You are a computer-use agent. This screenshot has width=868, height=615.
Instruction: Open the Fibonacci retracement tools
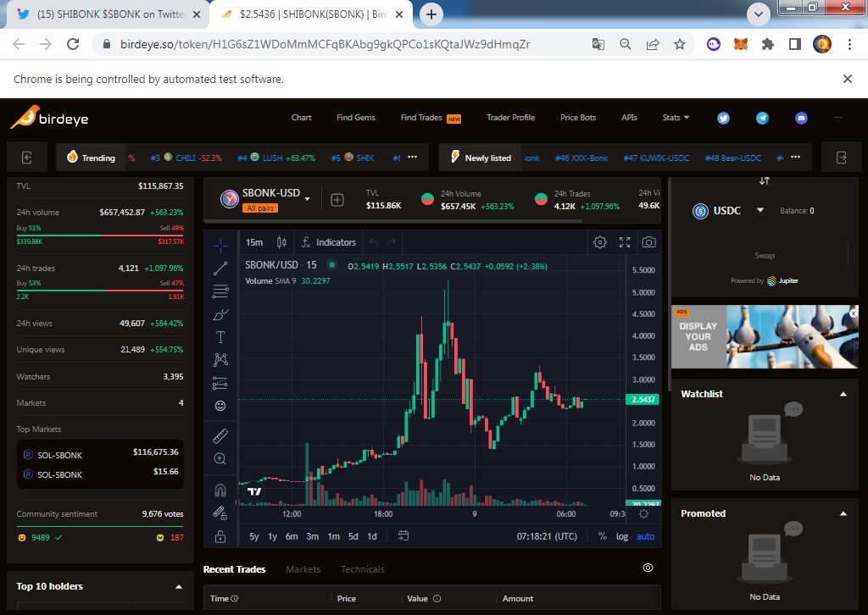(x=220, y=291)
